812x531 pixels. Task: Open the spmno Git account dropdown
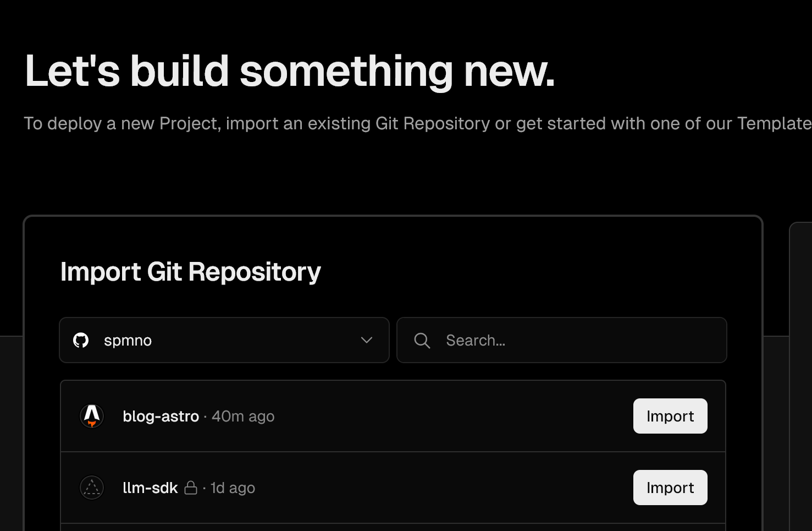pyautogui.click(x=224, y=340)
